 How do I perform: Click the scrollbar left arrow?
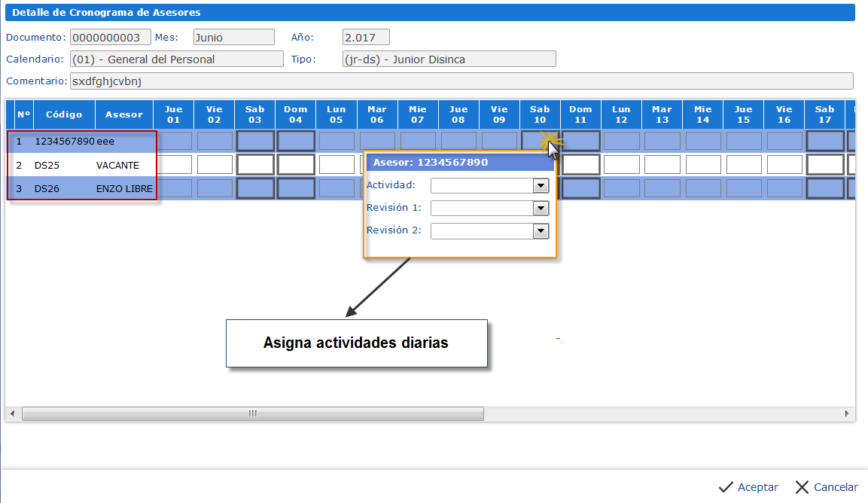(12, 414)
